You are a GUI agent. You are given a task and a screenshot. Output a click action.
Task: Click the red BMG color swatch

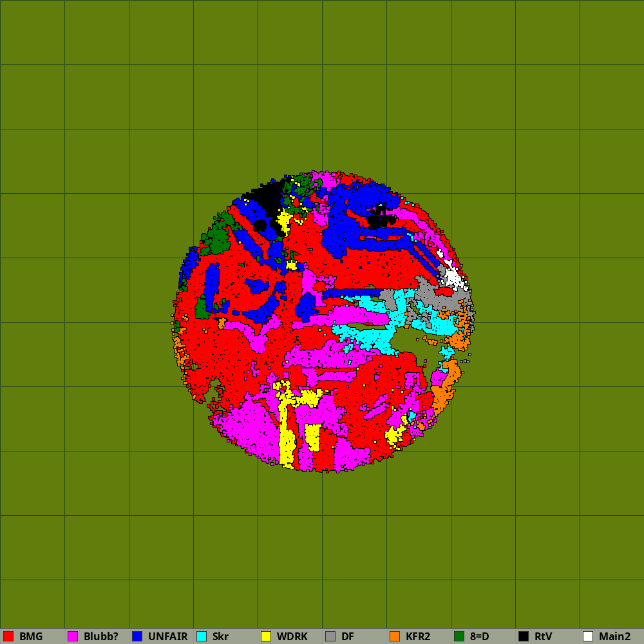[x=8, y=636]
